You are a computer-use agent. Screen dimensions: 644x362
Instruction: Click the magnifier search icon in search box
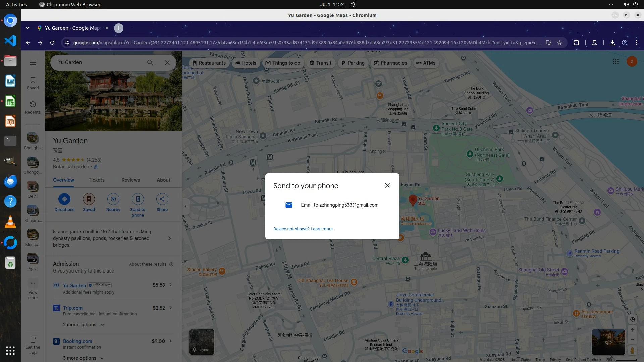(x=150, y=63)
